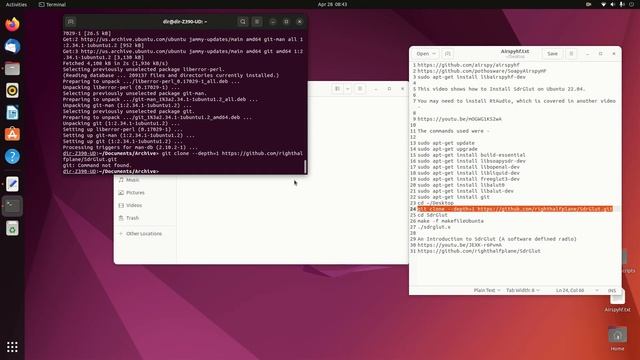Click Activities in the top bar

pyautogui.click(x=16, y=4)
